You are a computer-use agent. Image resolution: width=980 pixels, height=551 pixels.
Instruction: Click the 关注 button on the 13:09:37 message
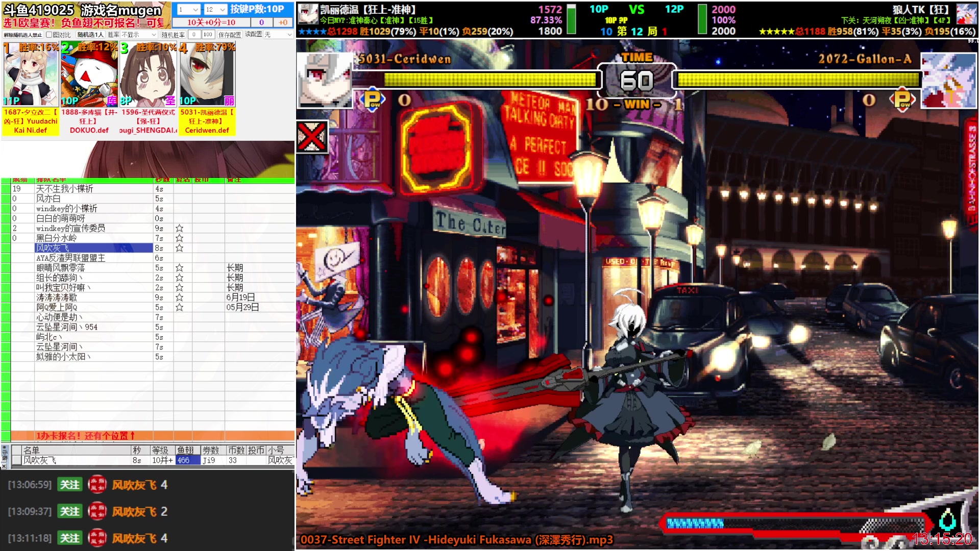(x=69, y=511)
